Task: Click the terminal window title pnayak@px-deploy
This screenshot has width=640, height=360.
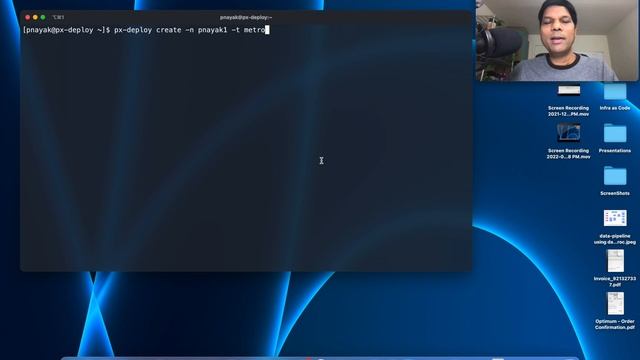Action: (246, 18)
